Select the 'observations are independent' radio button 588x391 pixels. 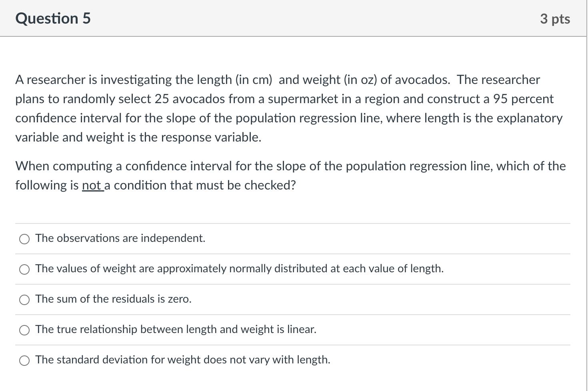[x=24, y=239]
